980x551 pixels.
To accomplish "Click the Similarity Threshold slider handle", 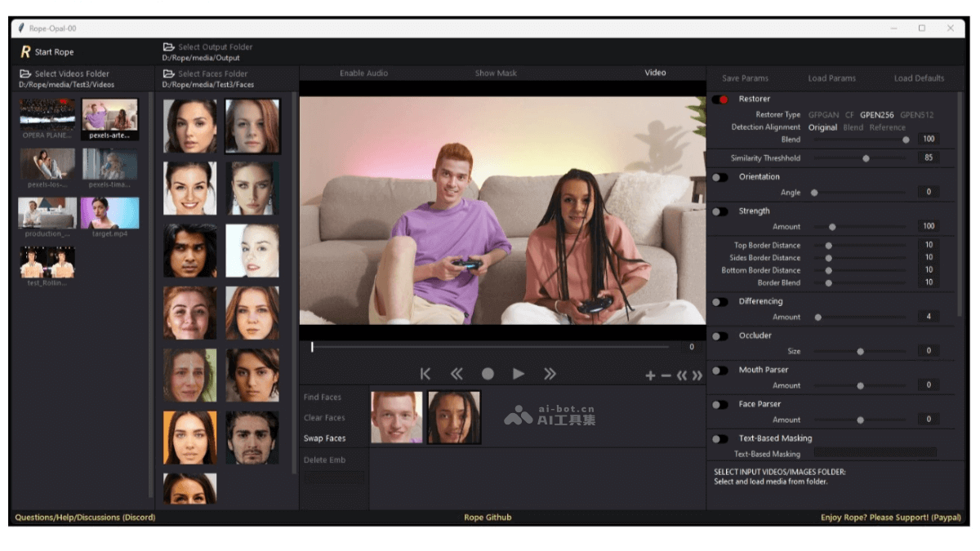I will tap(866, 158).
